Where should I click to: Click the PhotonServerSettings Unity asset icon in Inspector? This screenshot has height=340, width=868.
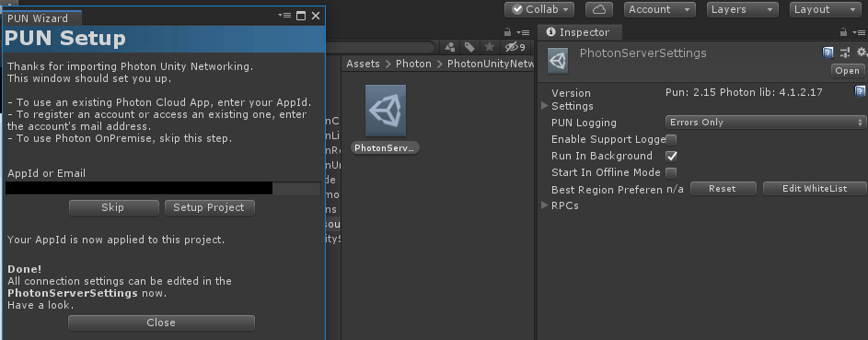coord(558,61)
